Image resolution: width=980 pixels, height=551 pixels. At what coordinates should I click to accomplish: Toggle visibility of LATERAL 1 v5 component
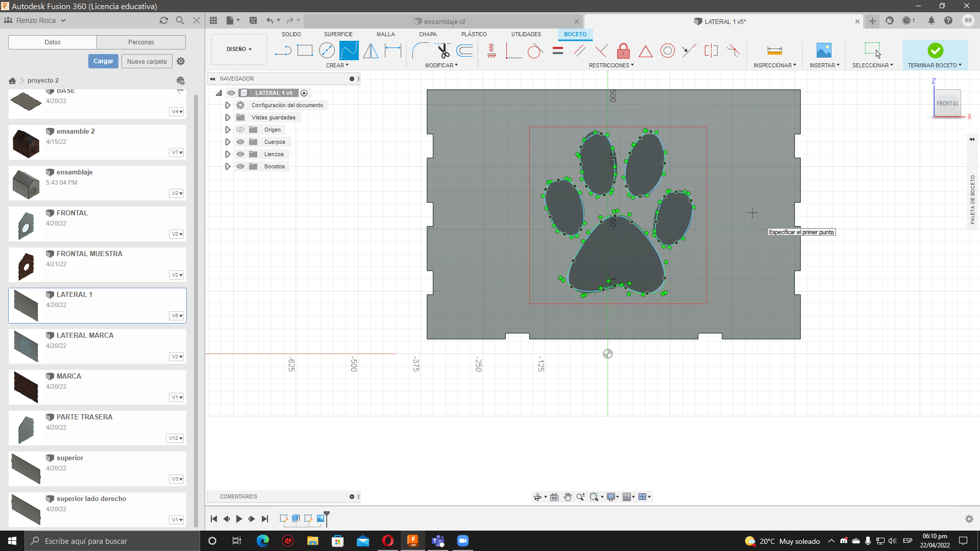231,93
